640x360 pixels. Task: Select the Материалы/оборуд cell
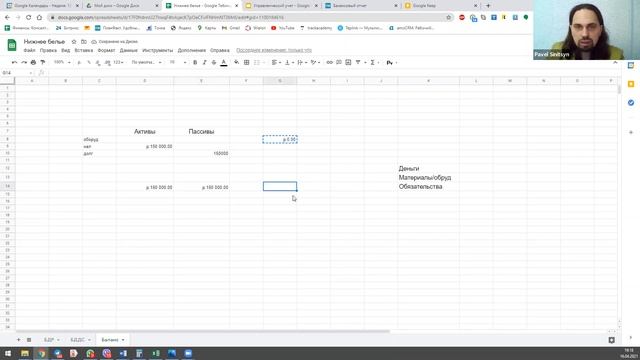429,178
